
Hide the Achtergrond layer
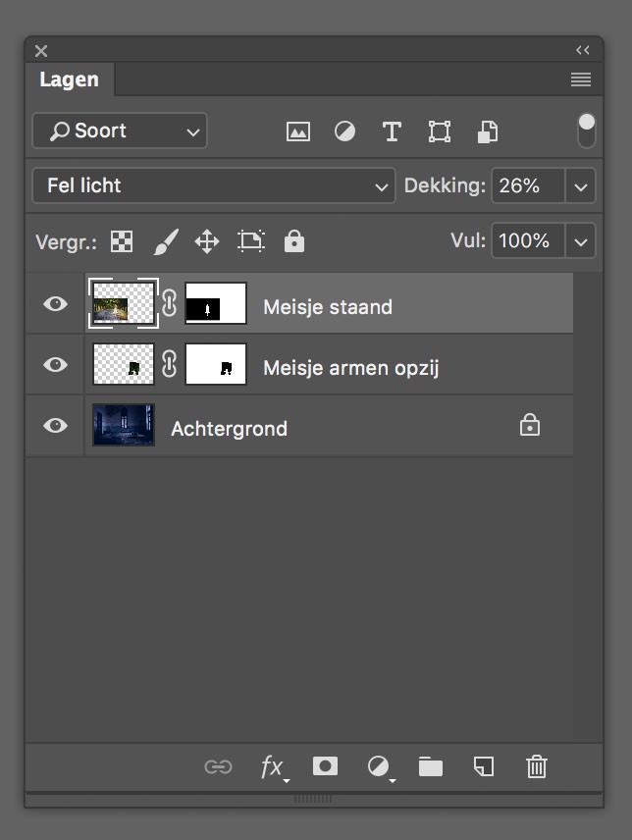pos(56,426)
